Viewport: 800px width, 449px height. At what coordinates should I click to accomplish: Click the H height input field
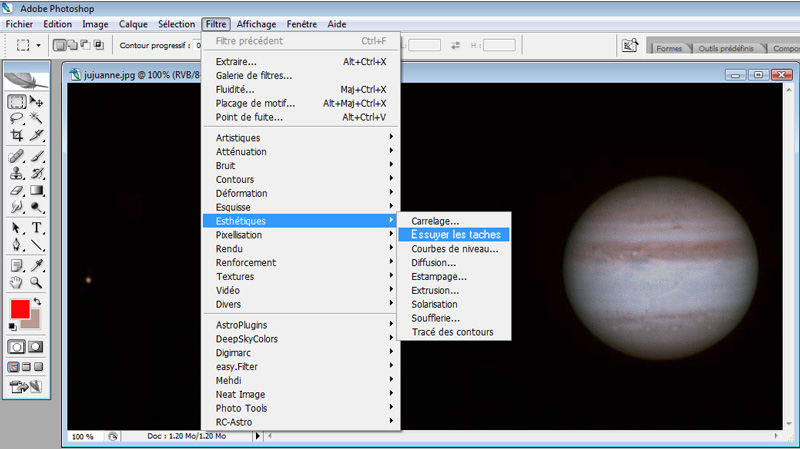[x=499, y=45]
